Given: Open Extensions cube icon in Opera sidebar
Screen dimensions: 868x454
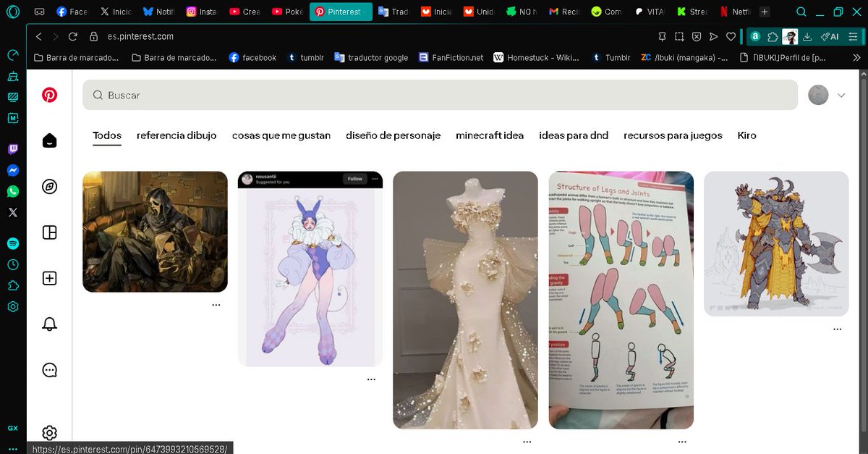Looking at the screenshot, I should pyautogui.click(x=13, y=286).
